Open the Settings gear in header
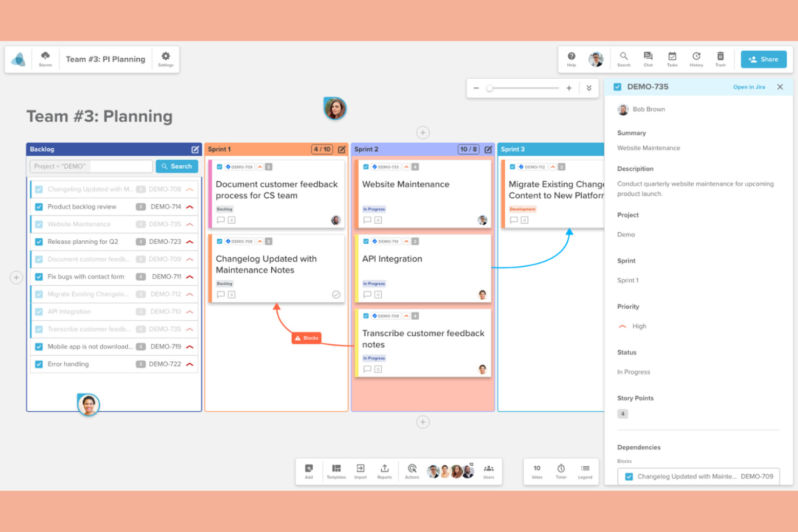The width and height of the screenshot is (798, 532). 166,58
